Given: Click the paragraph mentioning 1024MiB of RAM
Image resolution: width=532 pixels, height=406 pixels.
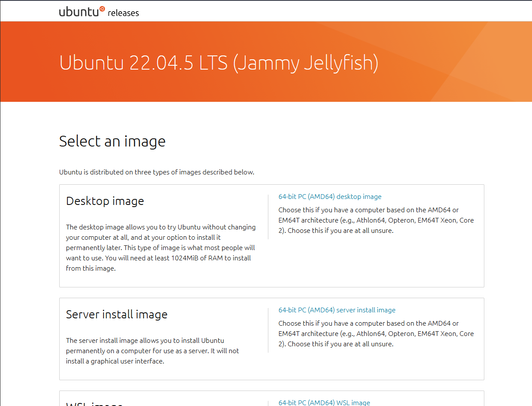Looking at the screenshot, I should coord(161,248).
